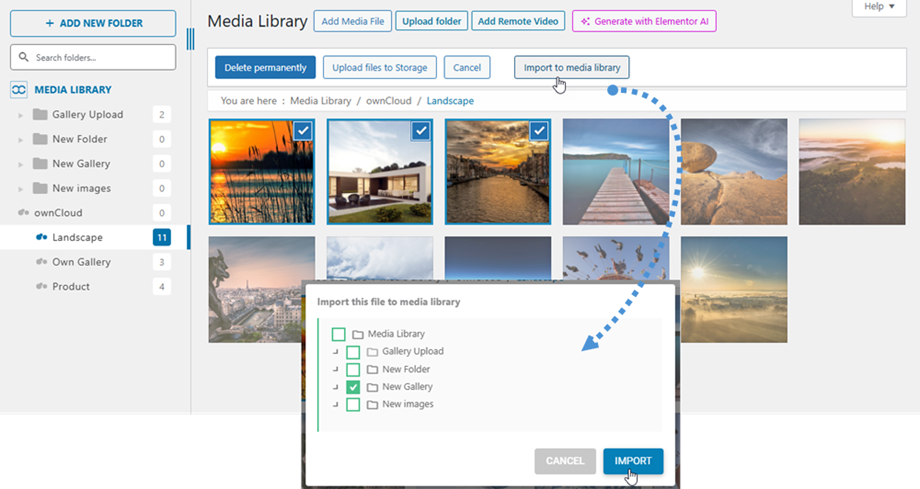Click the Gallery Upload folder icon in sidebar

[x=40, y=115]
